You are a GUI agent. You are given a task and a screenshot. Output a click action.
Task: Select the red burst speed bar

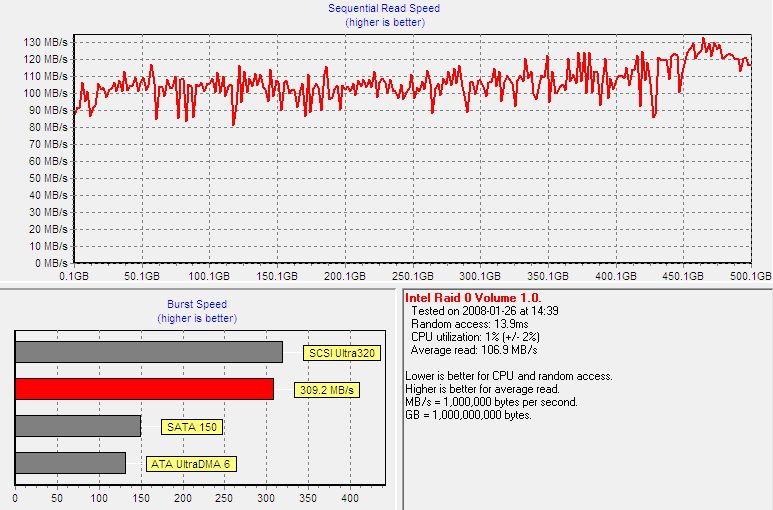(144, 389)
